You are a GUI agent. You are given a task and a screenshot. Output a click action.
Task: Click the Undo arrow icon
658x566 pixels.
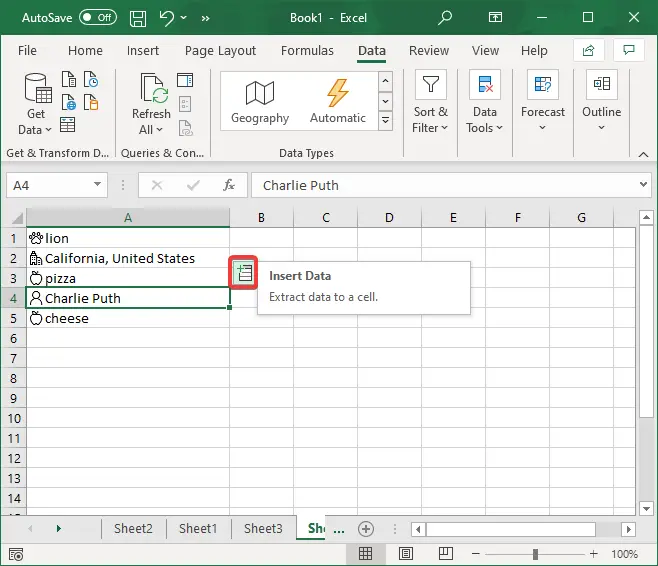click(167, 18)
